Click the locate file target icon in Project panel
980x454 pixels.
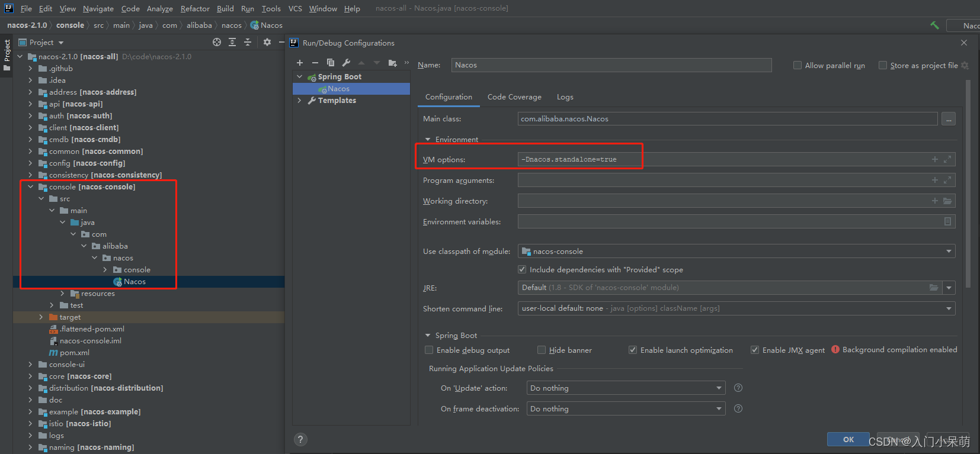(x=217, y=42)
